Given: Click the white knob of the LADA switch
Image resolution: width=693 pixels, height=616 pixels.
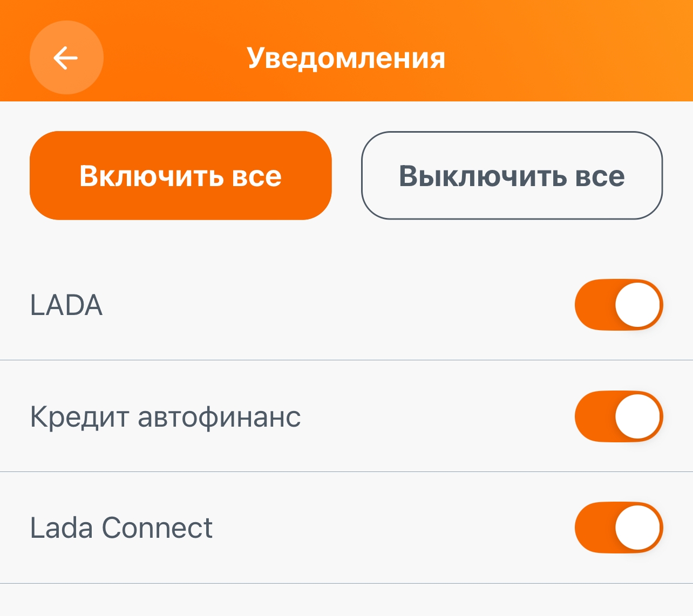Looking at the screenshot, I should click(638, 305).
